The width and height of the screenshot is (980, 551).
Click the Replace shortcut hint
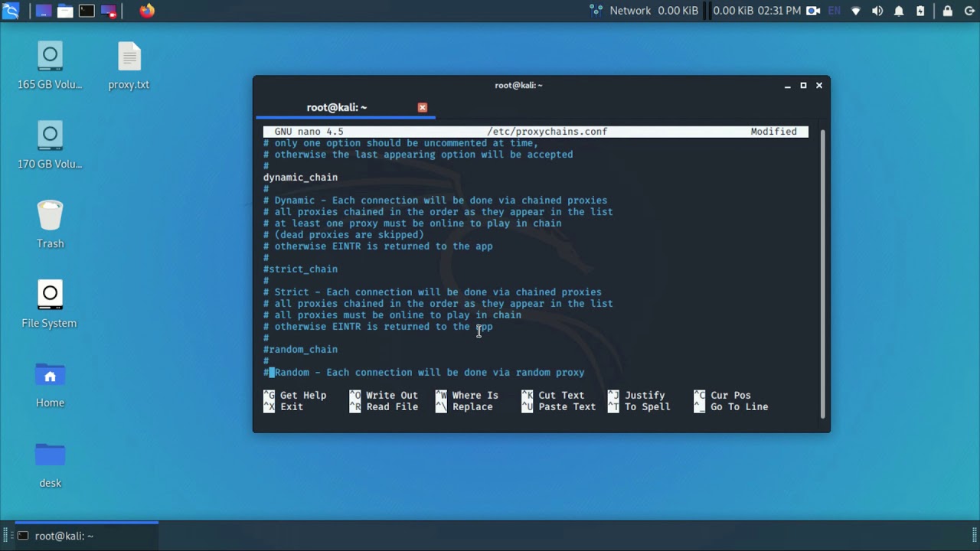coord(464,407)
